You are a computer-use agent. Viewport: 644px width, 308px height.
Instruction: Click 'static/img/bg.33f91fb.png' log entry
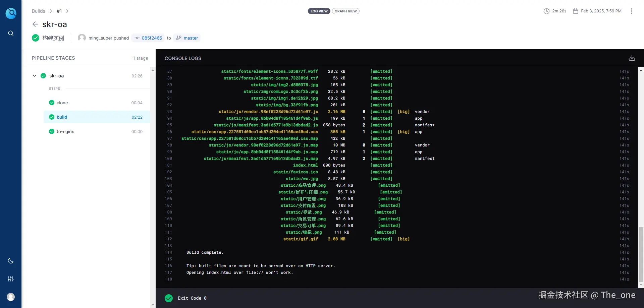point(287,105)
